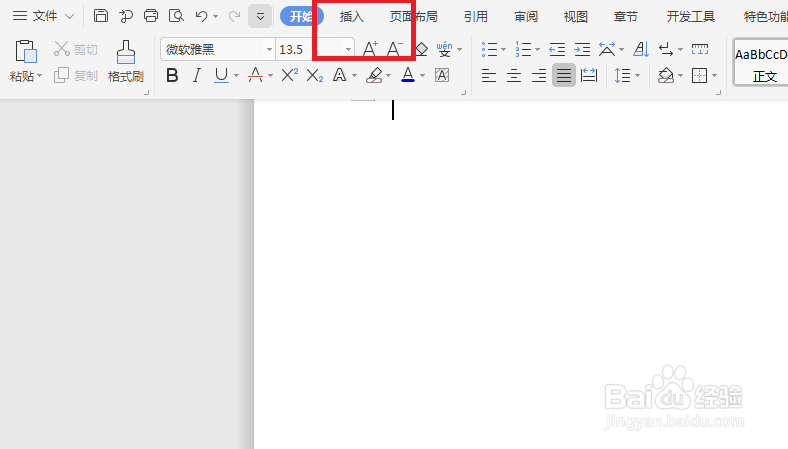Center align text
788x449 pixels.
514,76
